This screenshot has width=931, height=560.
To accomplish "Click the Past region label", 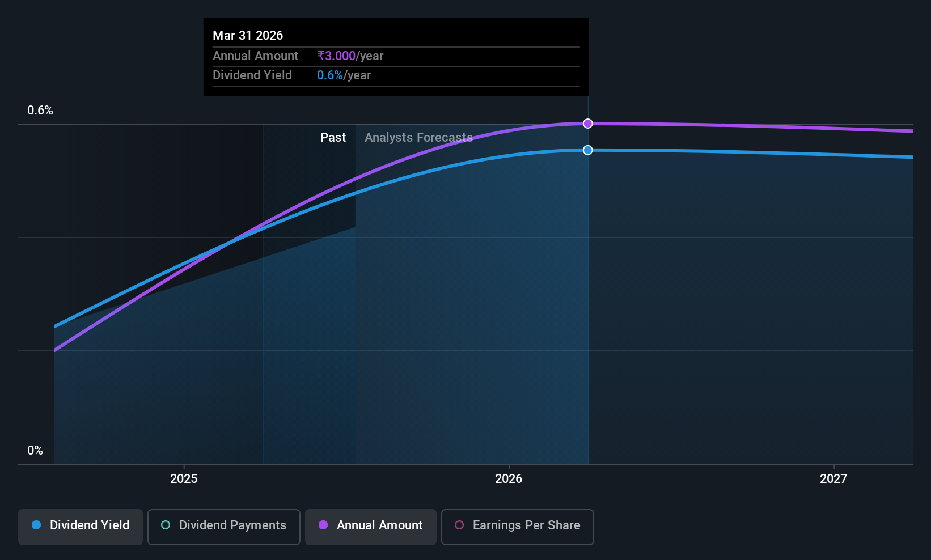I will click(x=333, y=138).
